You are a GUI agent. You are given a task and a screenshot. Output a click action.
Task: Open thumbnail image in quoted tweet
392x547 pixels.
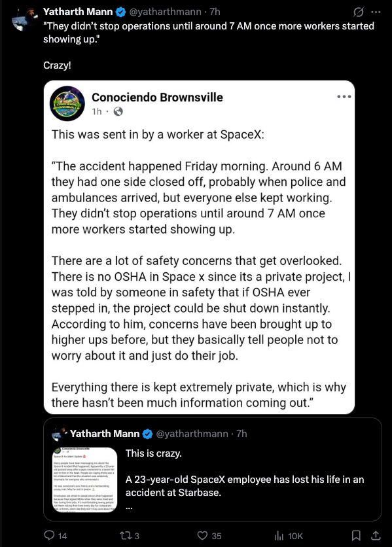85,480
